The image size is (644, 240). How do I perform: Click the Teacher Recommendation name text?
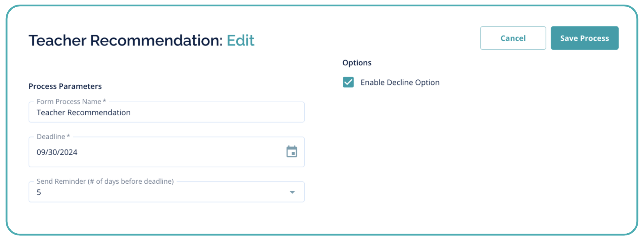tap(83, 113)
